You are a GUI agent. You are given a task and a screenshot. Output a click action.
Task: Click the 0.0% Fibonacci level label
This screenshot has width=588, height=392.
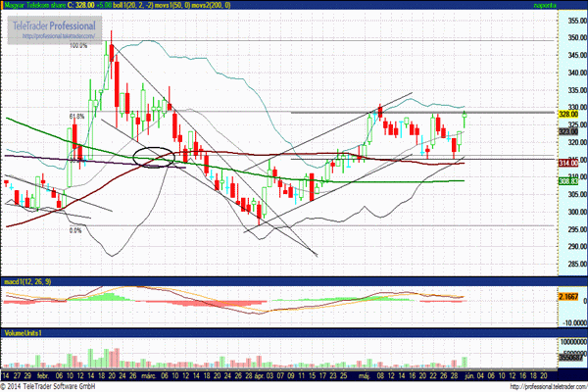click(x=75, y=230)
